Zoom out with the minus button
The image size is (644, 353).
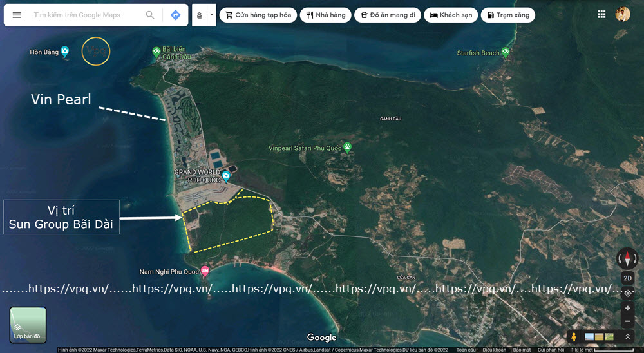(627, 322)
